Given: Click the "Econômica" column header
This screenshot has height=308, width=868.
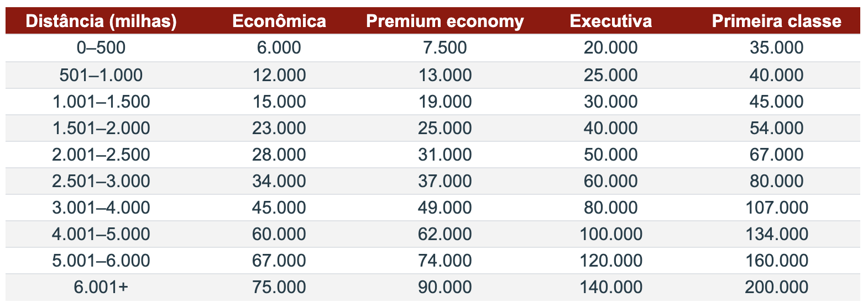Looking at the screenshot, I should (279, 21).
